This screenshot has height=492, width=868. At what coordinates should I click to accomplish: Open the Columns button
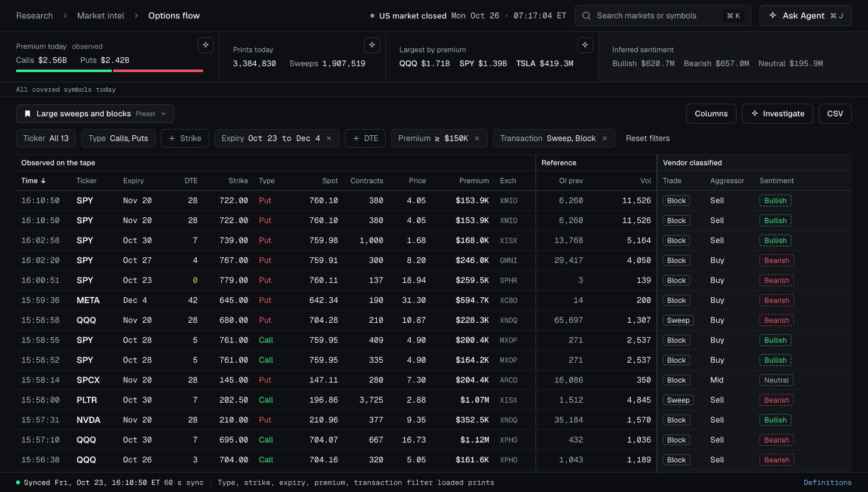(x=711, y=114)
